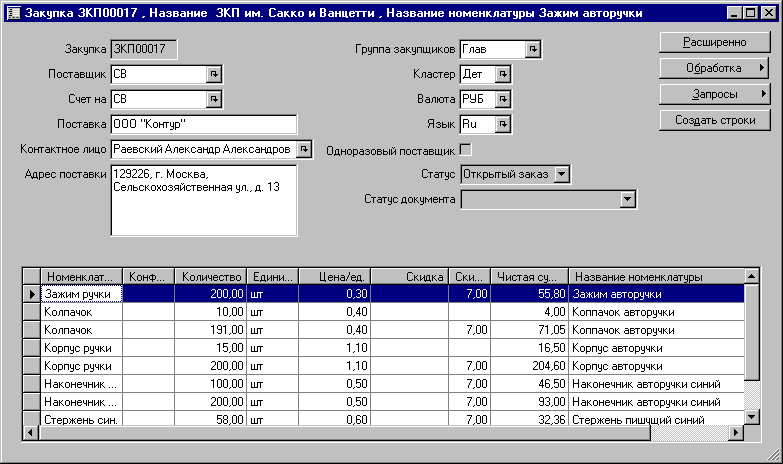
Task: Open the Валюта lookup arrow
Action: [x=503, y=99]
